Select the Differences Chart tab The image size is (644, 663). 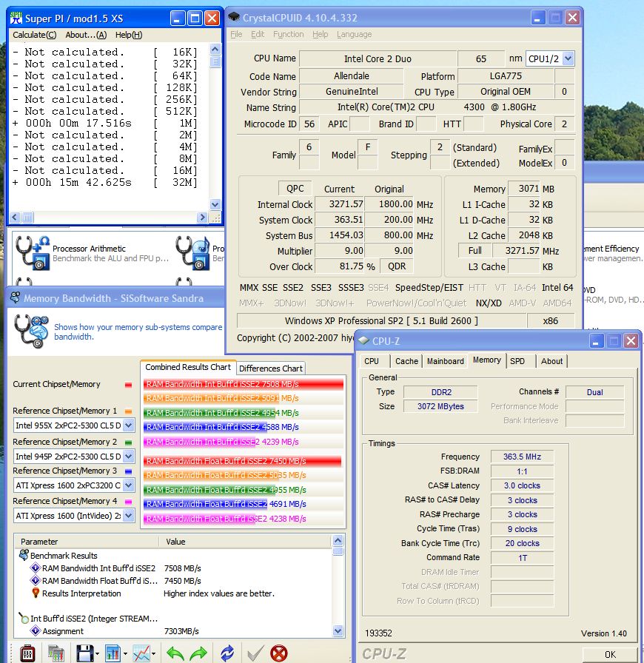click(x=271, y=368)
